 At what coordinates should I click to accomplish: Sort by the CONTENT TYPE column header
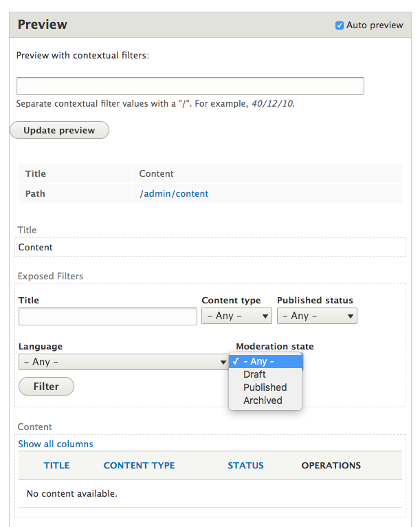pos(139,466)
